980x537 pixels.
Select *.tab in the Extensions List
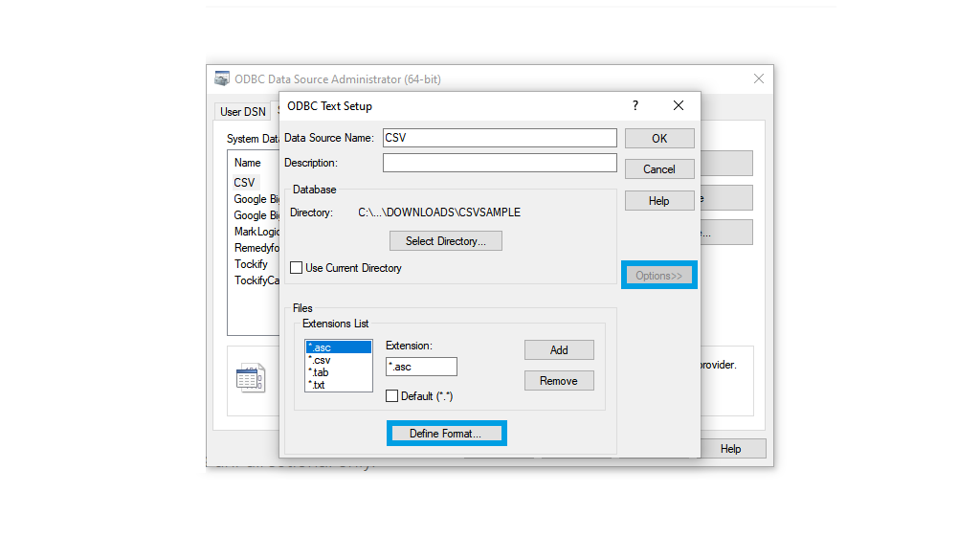[x=319, y=372]
